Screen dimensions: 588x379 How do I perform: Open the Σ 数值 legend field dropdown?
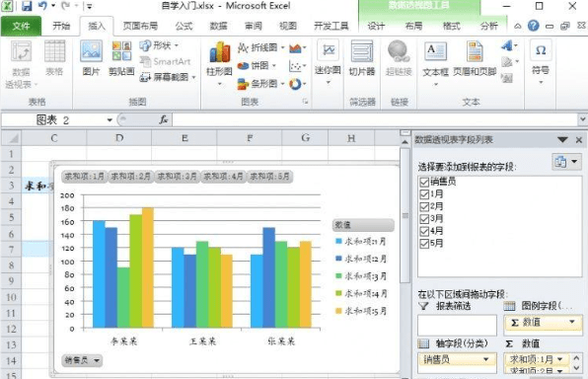tap(572, 322)
